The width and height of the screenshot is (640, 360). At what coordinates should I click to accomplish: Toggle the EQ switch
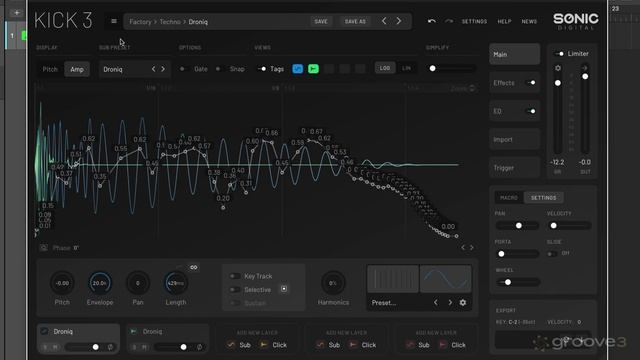click(531, 111)
